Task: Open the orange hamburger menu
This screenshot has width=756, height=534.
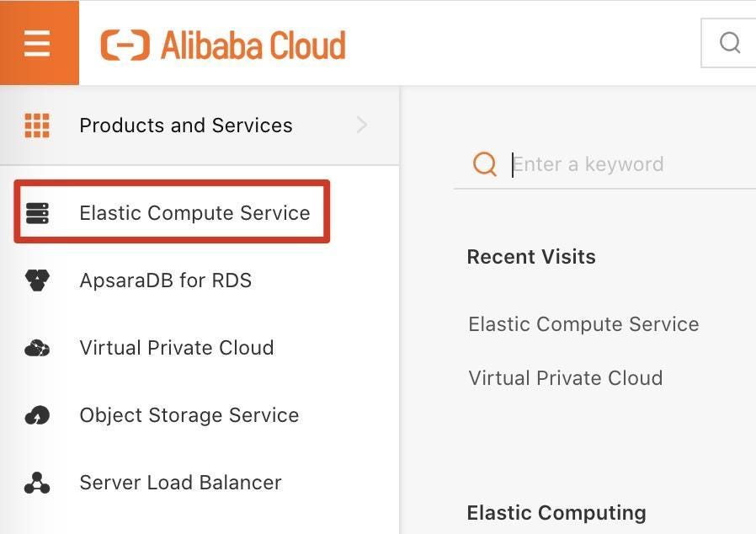Action: (38, 42)
